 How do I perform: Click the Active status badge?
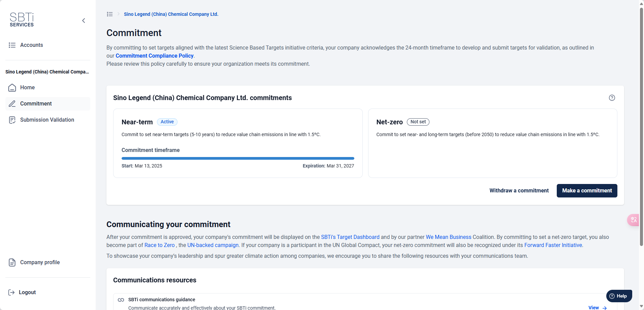tap(167, 122)
